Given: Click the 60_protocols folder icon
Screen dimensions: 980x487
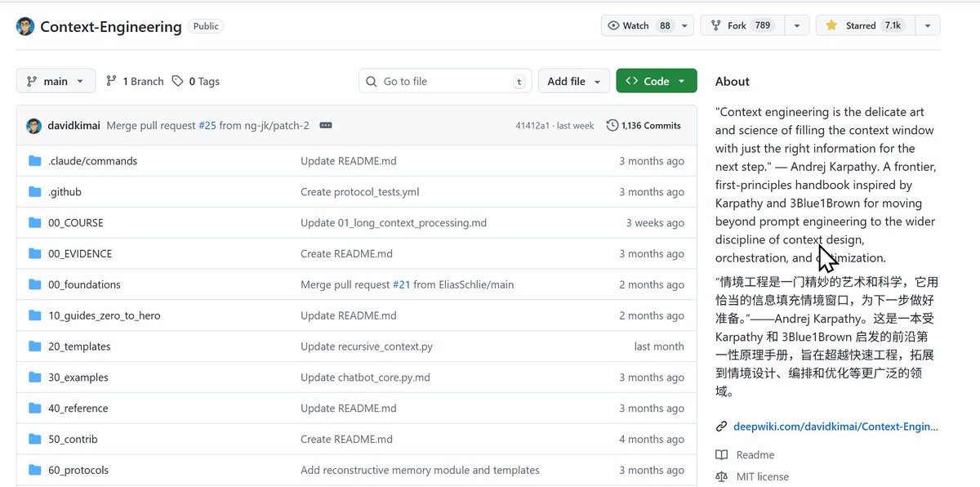Looking at the screenshot, I should tap(35, 470).
